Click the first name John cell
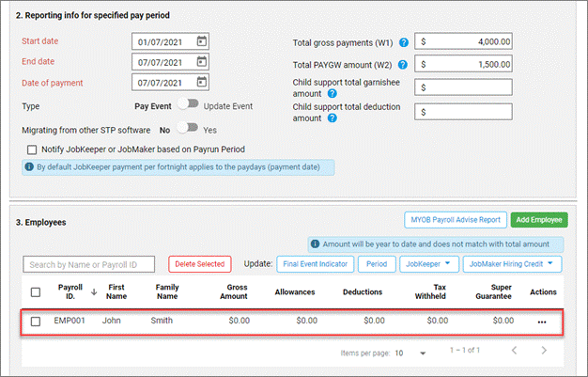The image size is (588, 377). [x=112, y=321]
